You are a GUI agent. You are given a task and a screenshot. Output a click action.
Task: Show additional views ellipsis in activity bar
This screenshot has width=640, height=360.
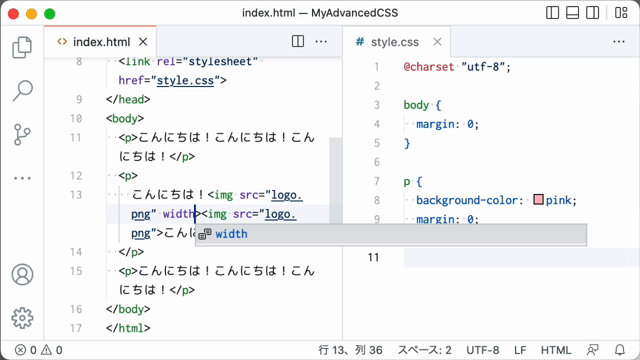point(22,178)
